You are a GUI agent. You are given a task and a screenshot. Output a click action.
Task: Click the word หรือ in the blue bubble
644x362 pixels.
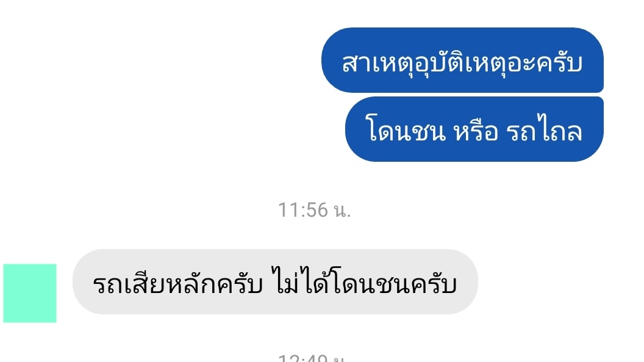[x=476, y=131]
